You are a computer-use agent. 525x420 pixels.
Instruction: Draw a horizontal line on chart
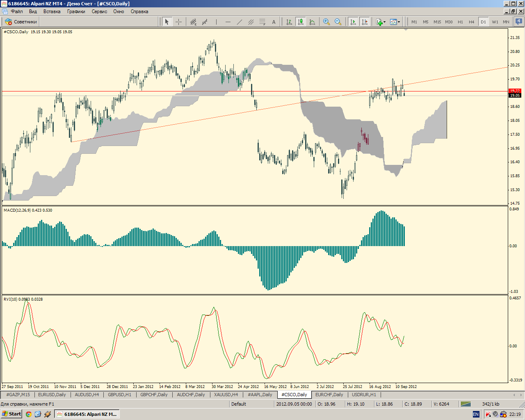(x=228, y=22)
